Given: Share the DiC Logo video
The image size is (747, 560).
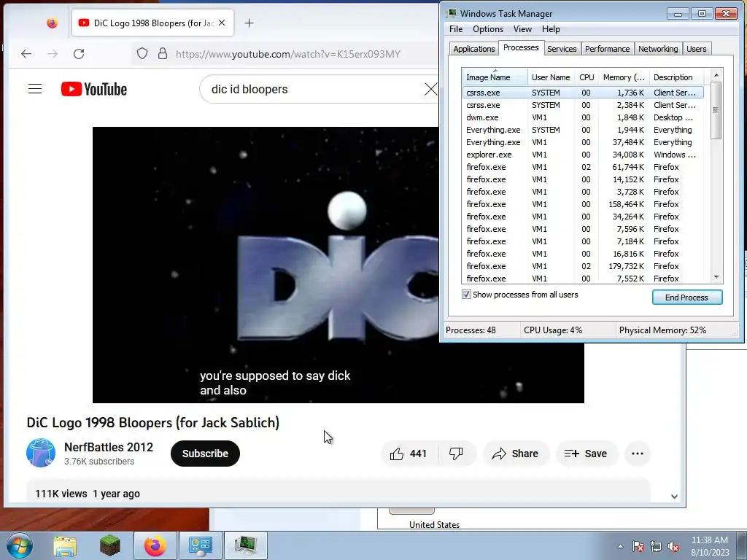Looking at the screenshot, I should (516, 454).
